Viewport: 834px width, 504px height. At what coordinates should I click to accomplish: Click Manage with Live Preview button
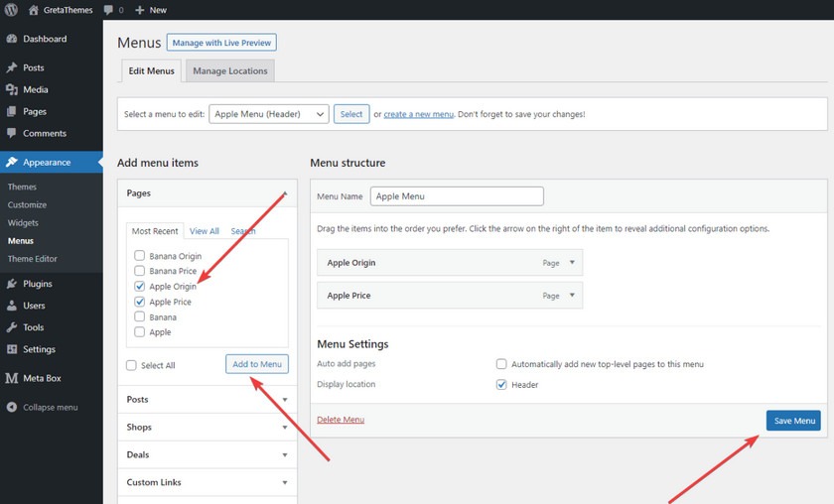pos(221,43)
